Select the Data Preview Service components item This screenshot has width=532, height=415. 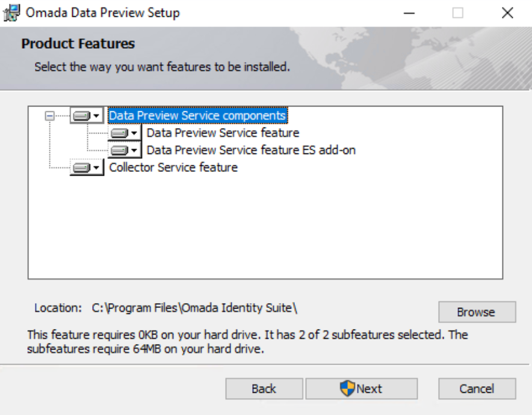coord(198,115)
